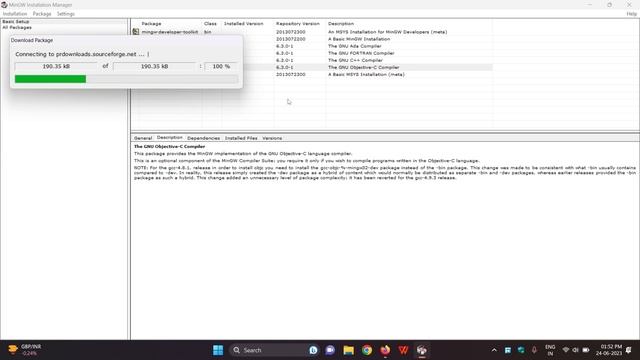The image size is (640, 360).
Task: Click the 100 % progress field
Action: click(x=221, y=66)
